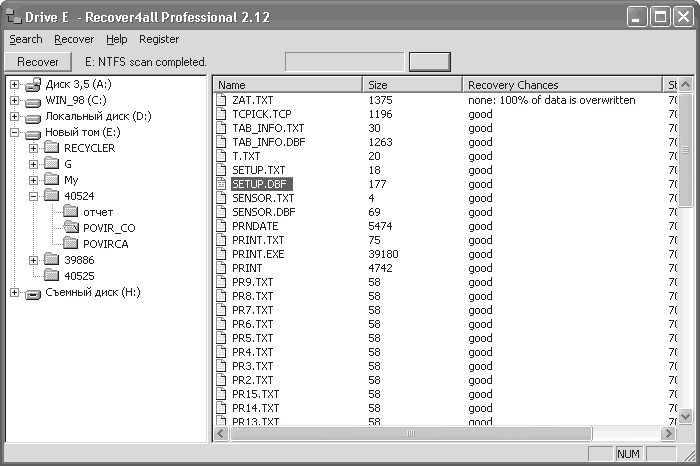Viewport: 700px width, 466px height.
Task: Select the TCPICK.TCP file entry
Action: (262, 114)
